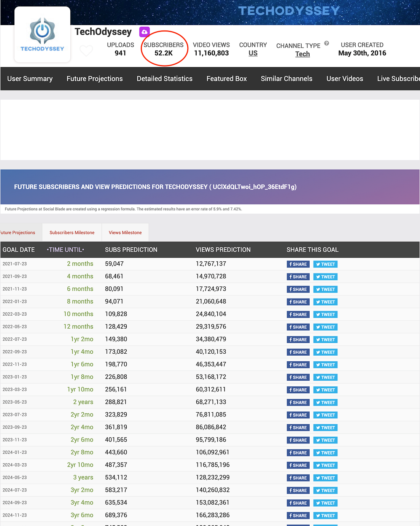Viewport: 420px width, 526px height.
Task: Click the SUBS PREDICTION column header
Action: pyautogui.click(x=131, y=250)
